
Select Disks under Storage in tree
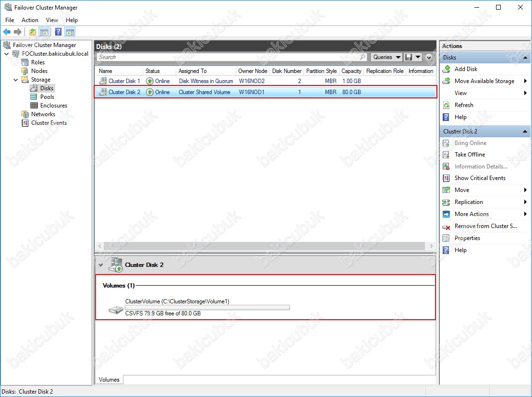point(47,88)
